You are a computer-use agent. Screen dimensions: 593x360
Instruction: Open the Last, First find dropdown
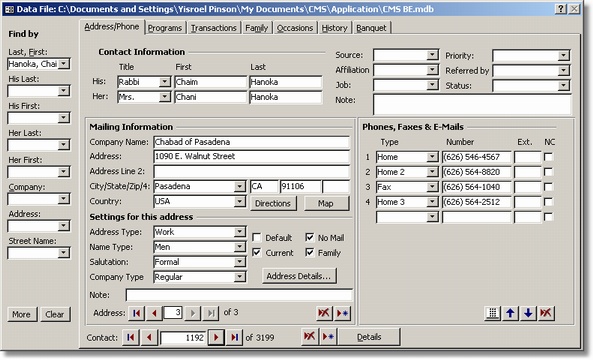(64, 64)
